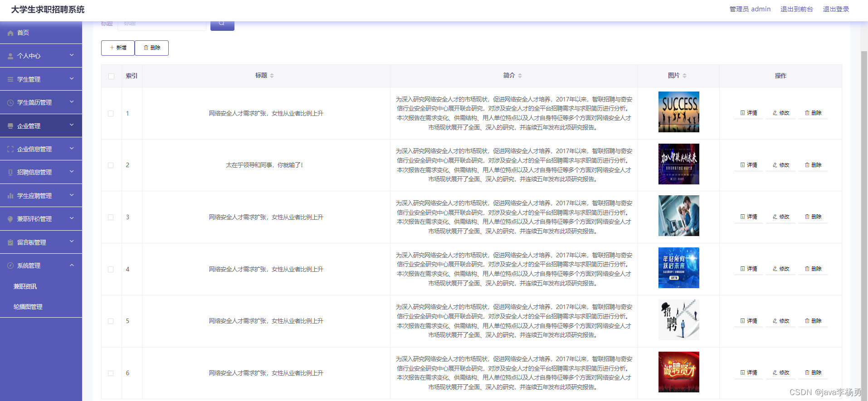Collapse the 系统管理 menu chevron
This screenshot has height=401, width=868.
click(72, 266)
